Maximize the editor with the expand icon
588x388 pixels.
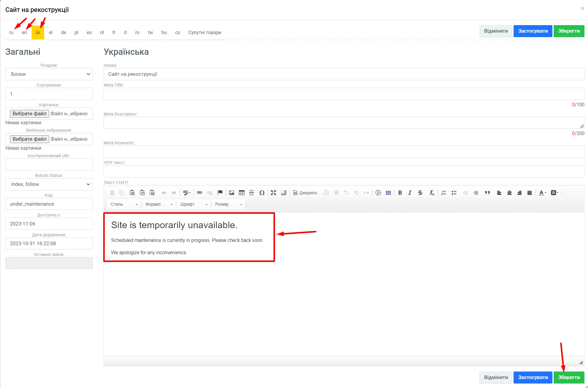[x=273, y=193]
